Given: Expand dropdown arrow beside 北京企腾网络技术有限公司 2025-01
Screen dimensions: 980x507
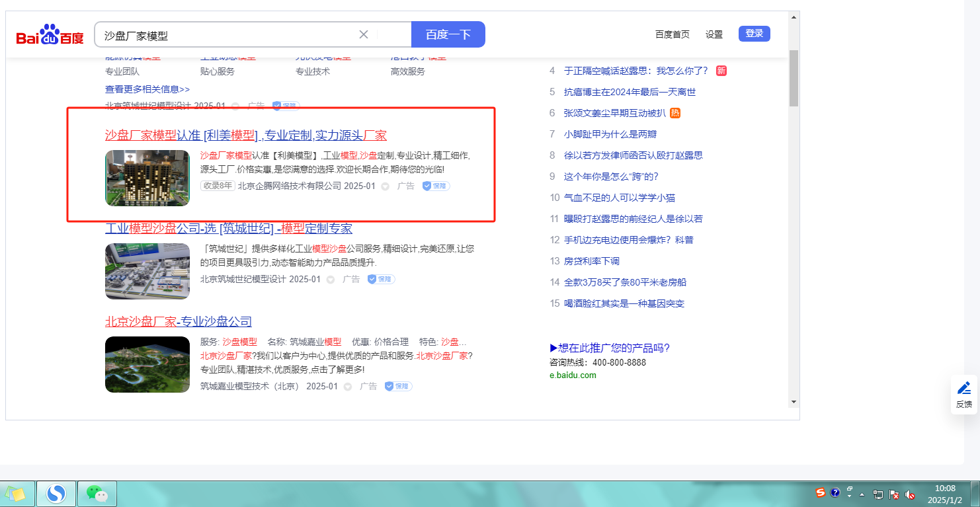Looking at the screenshot, I should pyautogui.click(x=386, y=186).
